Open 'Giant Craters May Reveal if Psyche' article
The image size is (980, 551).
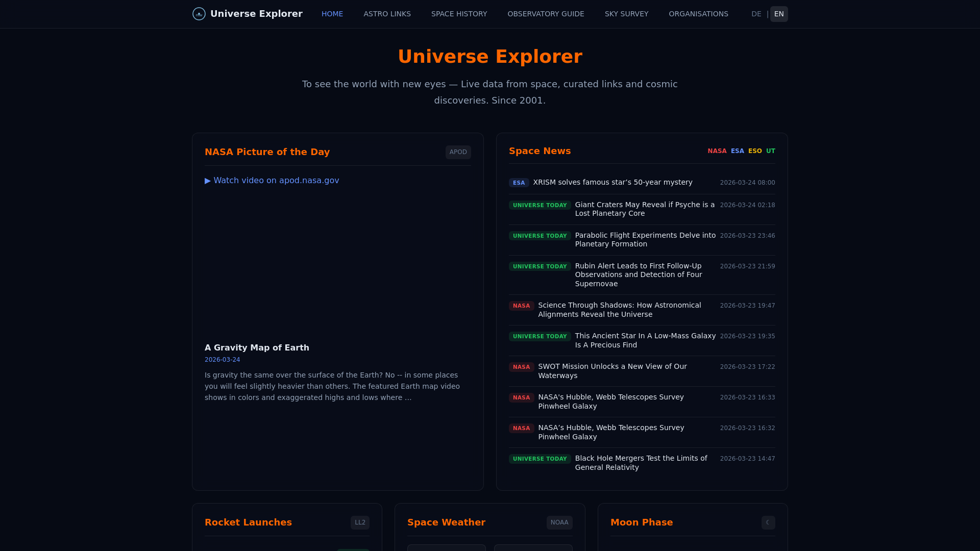point(645,209)
